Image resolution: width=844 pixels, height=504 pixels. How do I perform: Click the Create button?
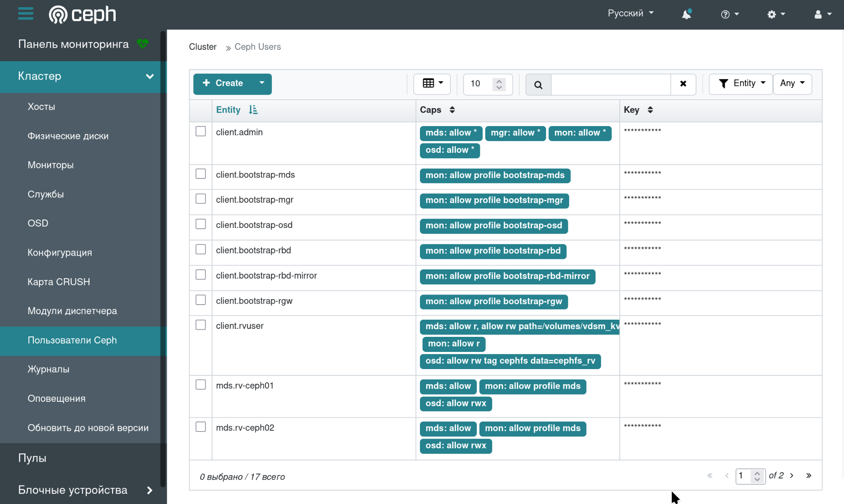tap(223, 84)
